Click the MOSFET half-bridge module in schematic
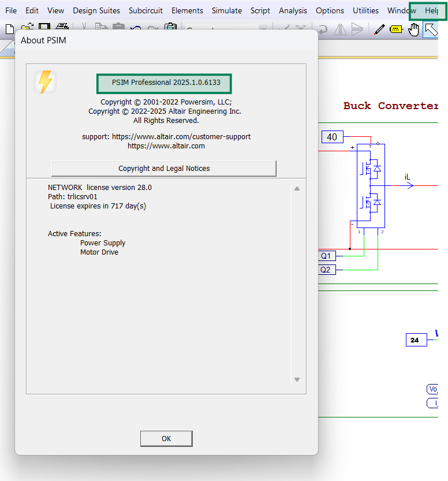 tap(371, 186)
